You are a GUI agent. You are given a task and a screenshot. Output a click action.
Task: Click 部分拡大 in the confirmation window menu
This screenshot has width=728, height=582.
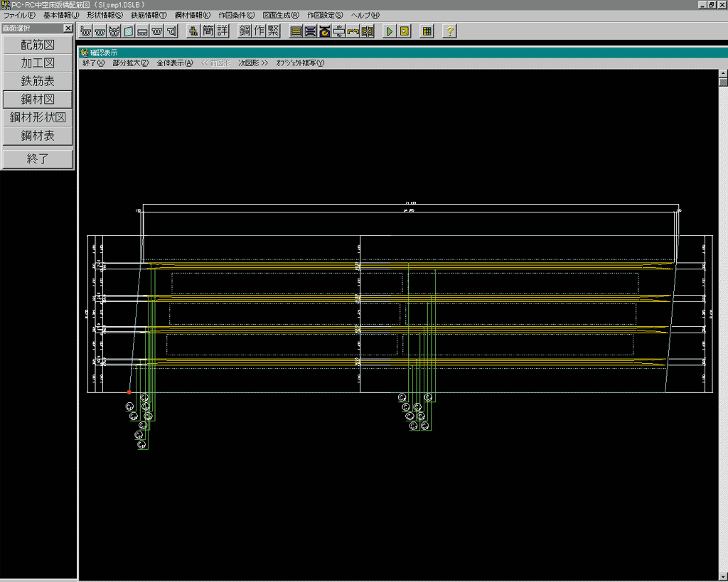tap(130, 63)
